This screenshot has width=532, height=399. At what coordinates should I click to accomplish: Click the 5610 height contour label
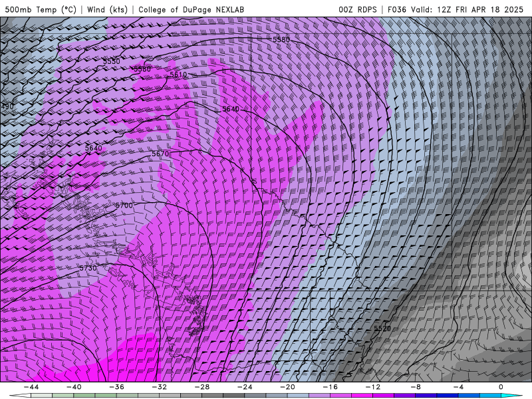point(178,74)
